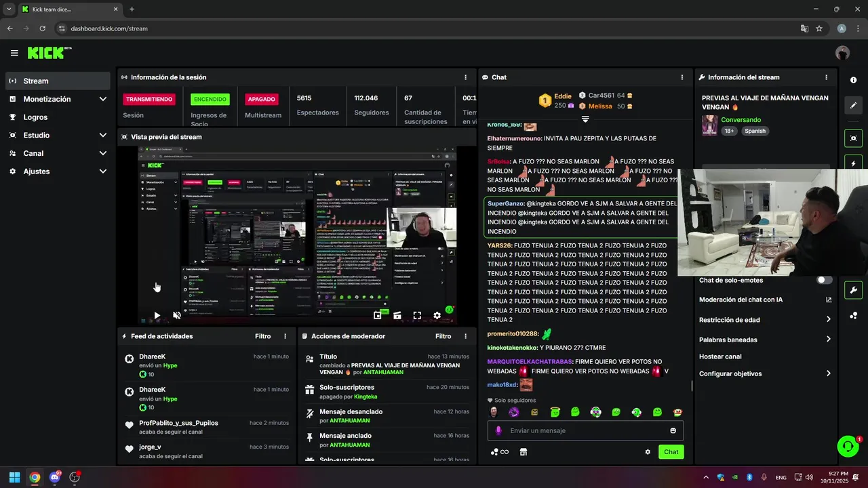
Task: Select Logros in the sidebar
Action: [x=58, y=117]
